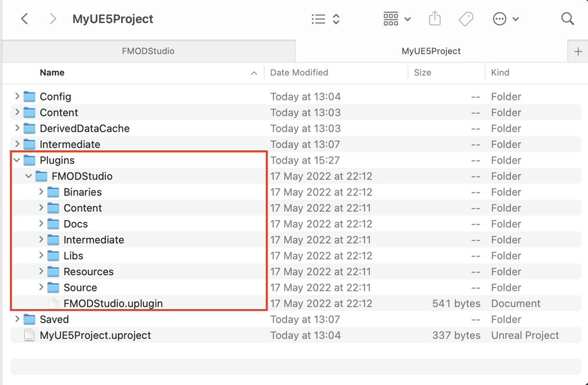Click the MyUE5Project window title
Screen dimensions: 588x385
[112, 19]
